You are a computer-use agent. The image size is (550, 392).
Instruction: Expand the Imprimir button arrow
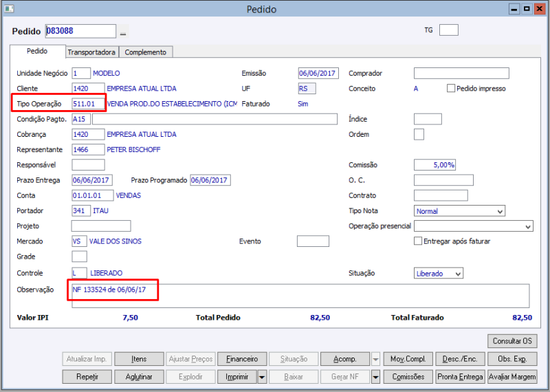[x=262, y=377]
